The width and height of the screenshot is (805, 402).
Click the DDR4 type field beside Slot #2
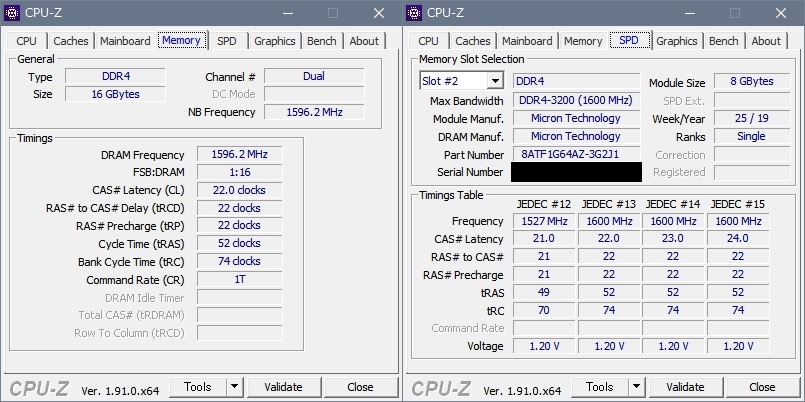576,81
